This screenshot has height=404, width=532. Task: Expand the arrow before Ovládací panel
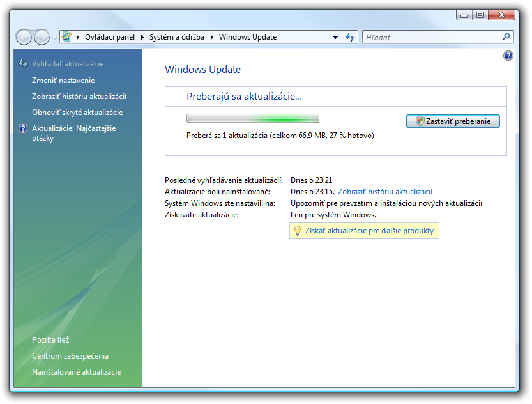tap(78, 37)
